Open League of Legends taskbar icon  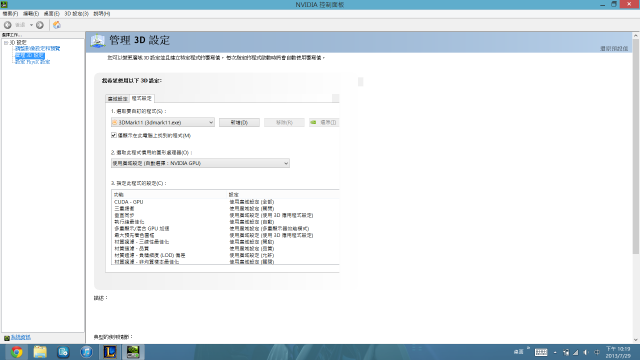(x=110, y=352)
